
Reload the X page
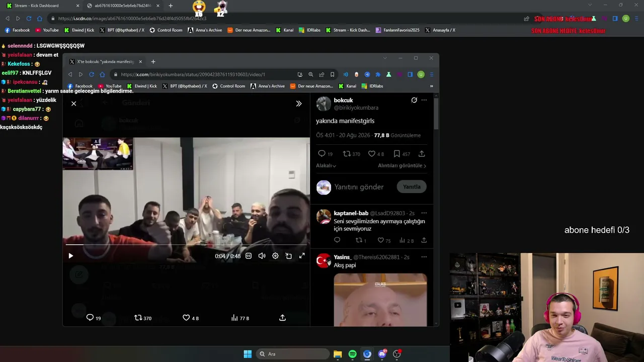click(92, 74)
